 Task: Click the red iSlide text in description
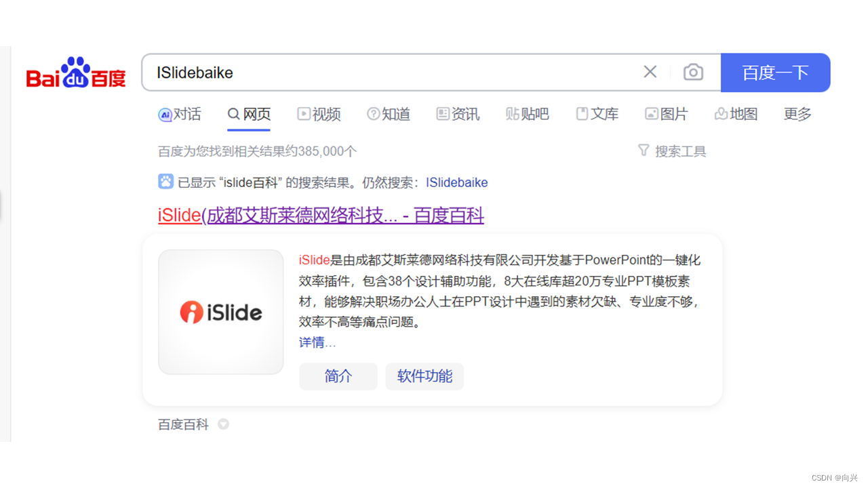coord(315,260)
